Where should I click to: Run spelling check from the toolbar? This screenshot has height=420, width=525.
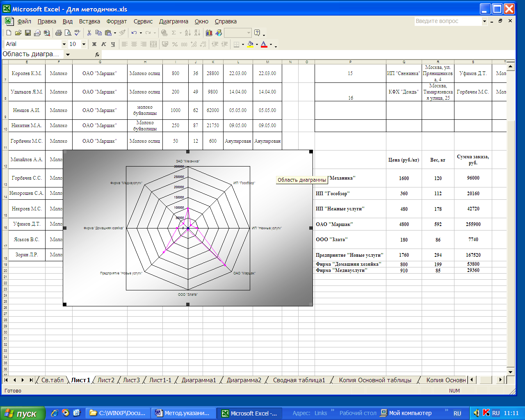(x=77, y=33)
